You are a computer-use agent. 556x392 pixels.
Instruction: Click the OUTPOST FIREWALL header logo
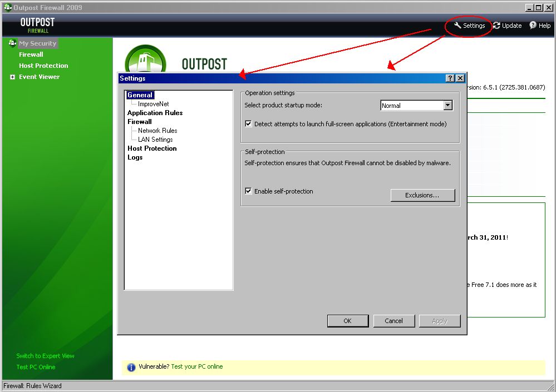(x=38, y=25)
